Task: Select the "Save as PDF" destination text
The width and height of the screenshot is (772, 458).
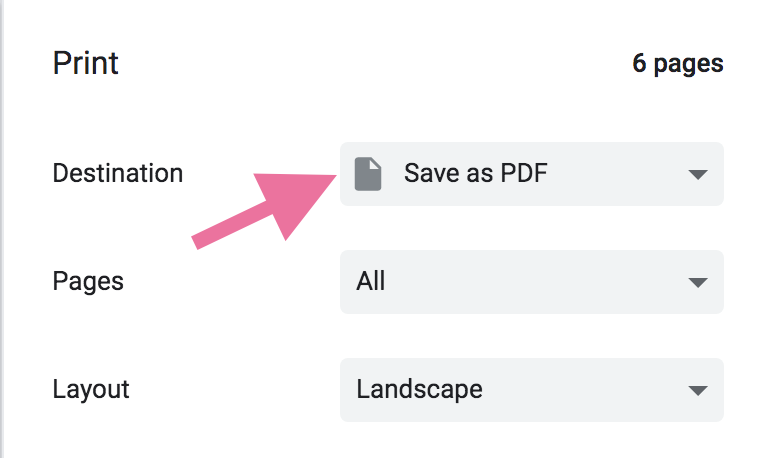Action: (x=475, y=174)
